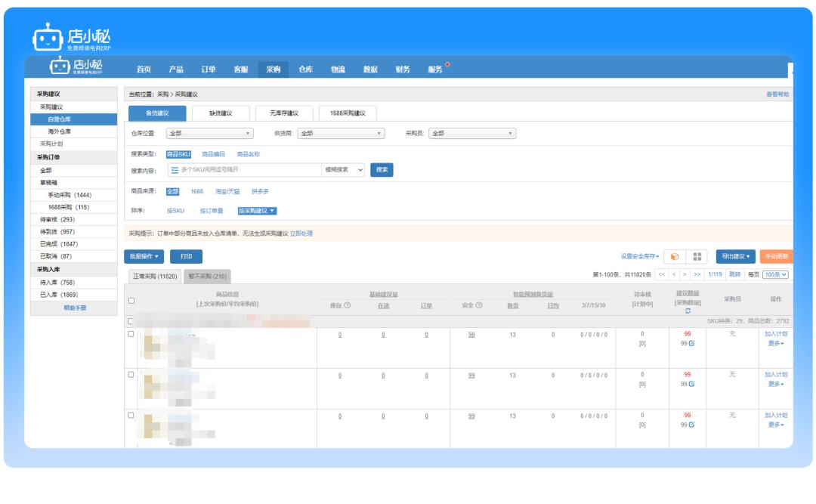816x504 pixels.
Task: Click the help icon next to 库存
Action: (x=348, y=305)
